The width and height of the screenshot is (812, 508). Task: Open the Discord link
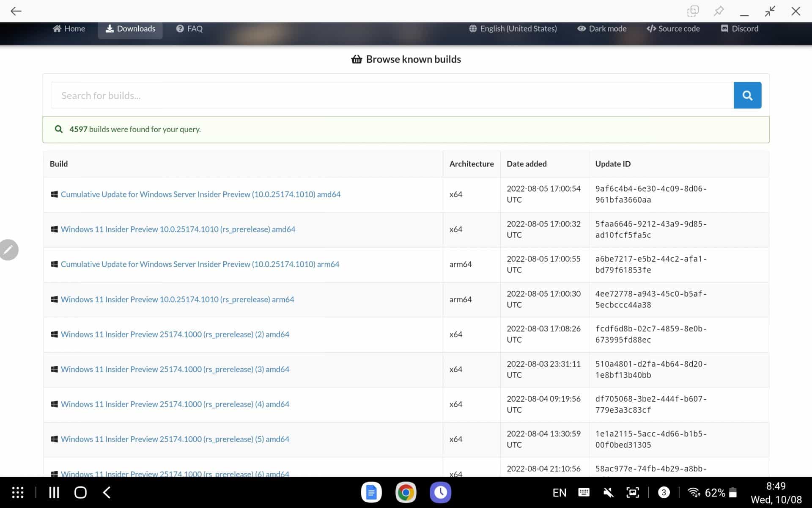[x=739, y=28]
